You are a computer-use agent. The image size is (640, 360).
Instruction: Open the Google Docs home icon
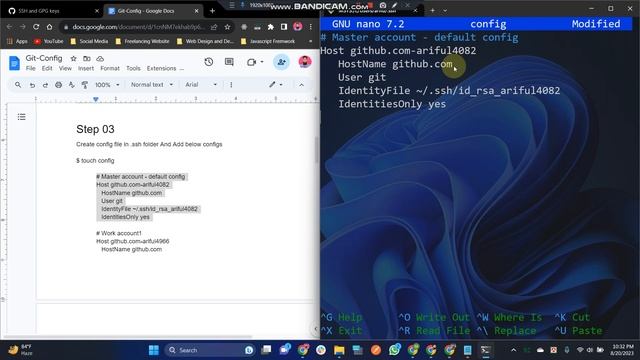[x=14, y=63]
